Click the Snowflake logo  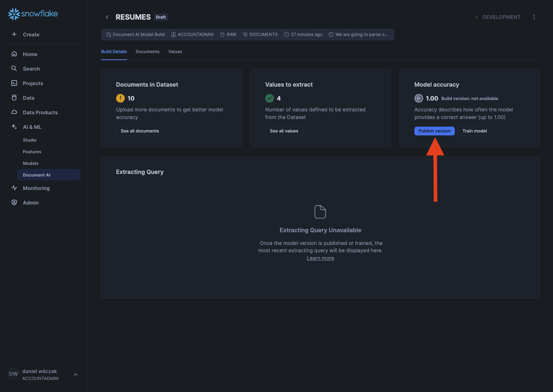[33, 14]
